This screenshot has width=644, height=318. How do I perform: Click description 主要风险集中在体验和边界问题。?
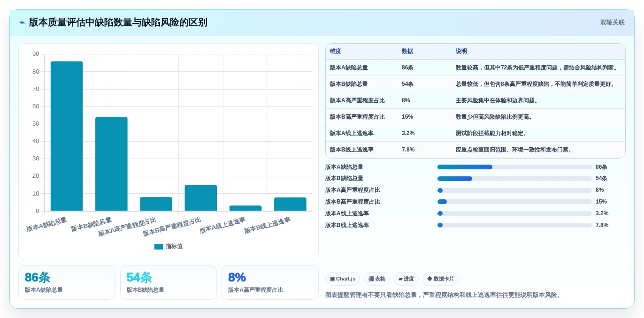(x=498, y=100)
